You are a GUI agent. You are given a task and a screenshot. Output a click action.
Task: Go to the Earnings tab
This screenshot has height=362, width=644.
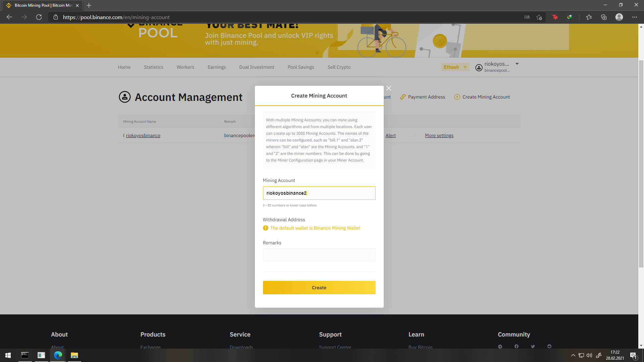tap(217, 67)
